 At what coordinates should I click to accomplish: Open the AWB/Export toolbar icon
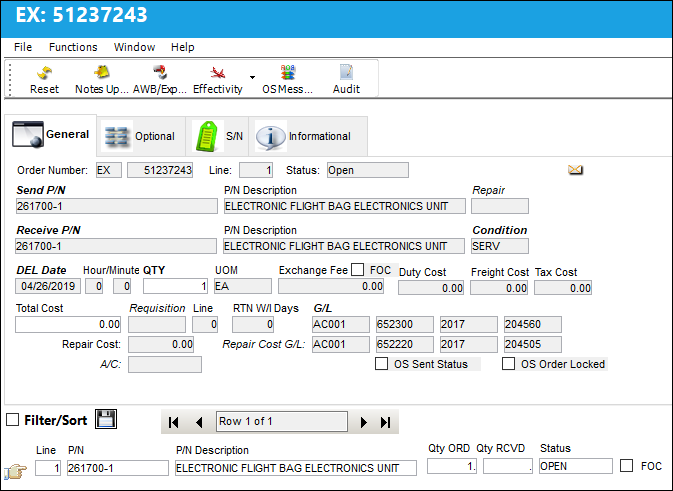click(160, 72)
